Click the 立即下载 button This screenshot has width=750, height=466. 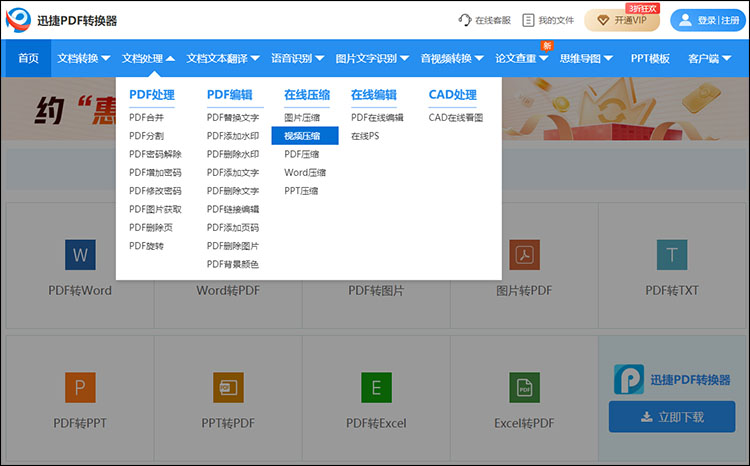click(671, 416)
